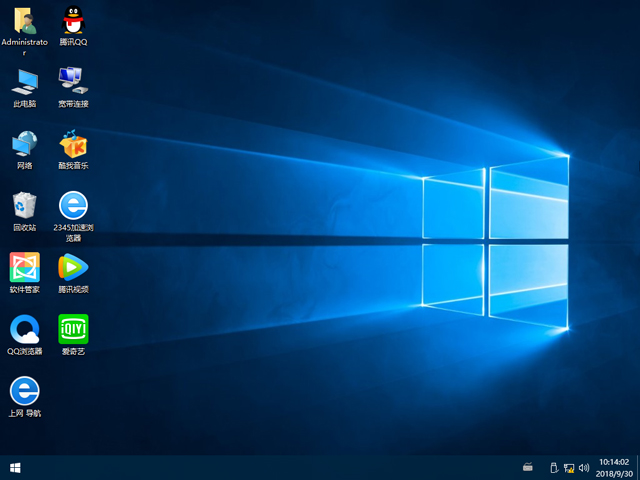Click the taskbar clock and date
Screen dimensions: 640x480
(x=612, y=467)
